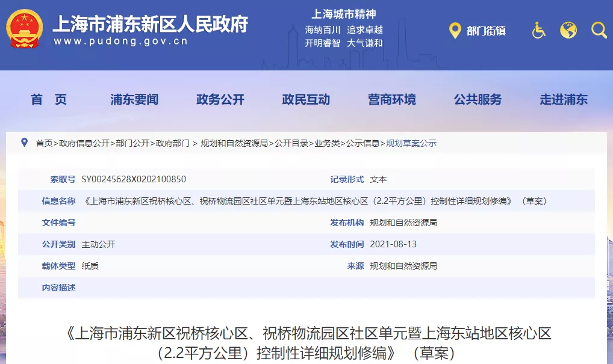Click 部门公开 breadcrumb link
613x364 pixels.
(x=133, y=143)
